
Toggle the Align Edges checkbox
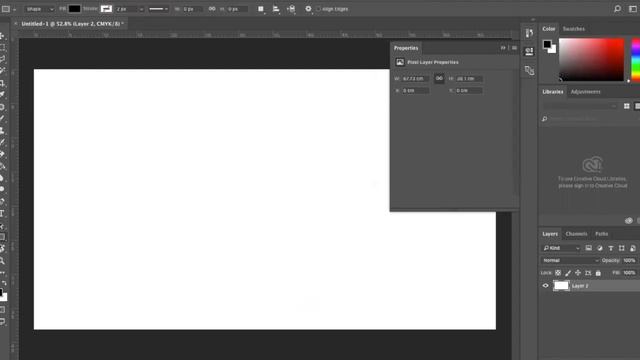pyautogui.click(x=318, y=9)
